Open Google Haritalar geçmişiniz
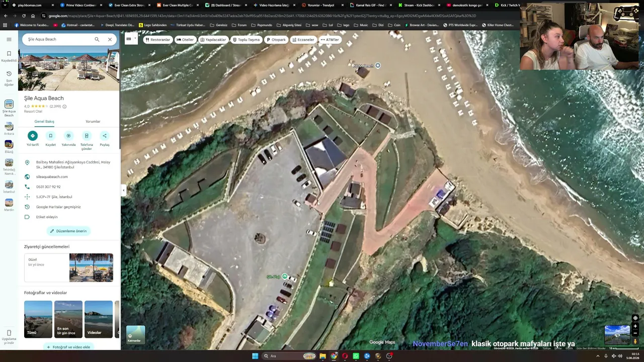 (x=58, y=207)
